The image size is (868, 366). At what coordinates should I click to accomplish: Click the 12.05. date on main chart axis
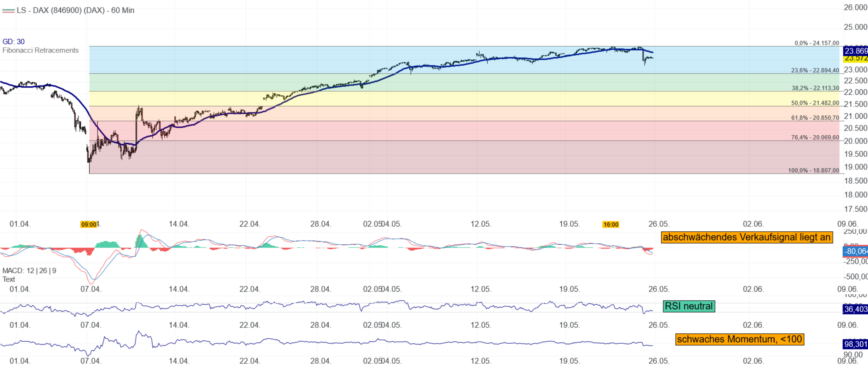point(481,224)
